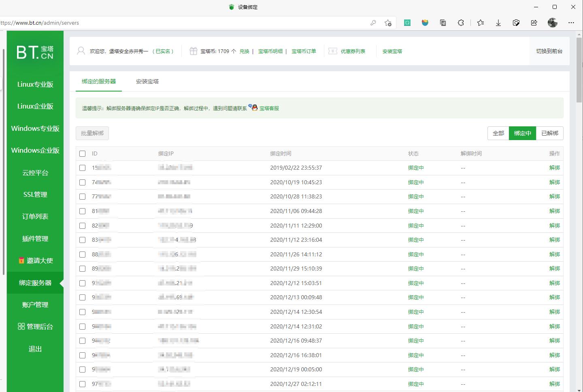
Task: Open the Favorites list star icon
Action: tap(481, 23)
